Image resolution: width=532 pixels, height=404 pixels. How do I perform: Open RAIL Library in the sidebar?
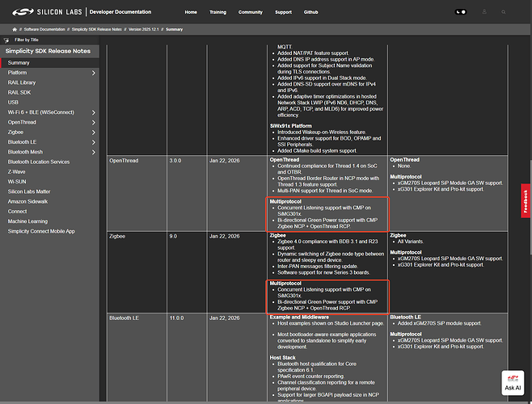tap(22, 82)
